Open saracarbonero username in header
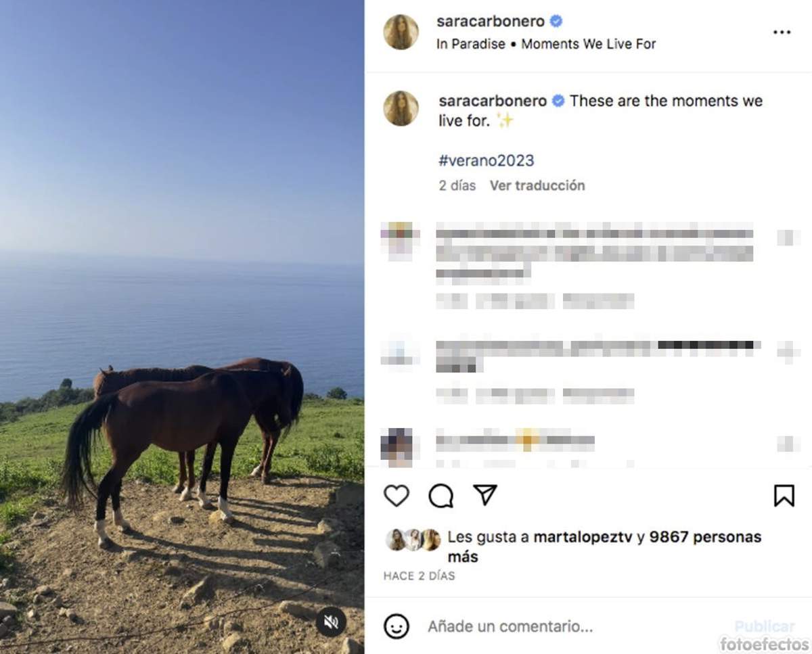 (x=490, y=22)
